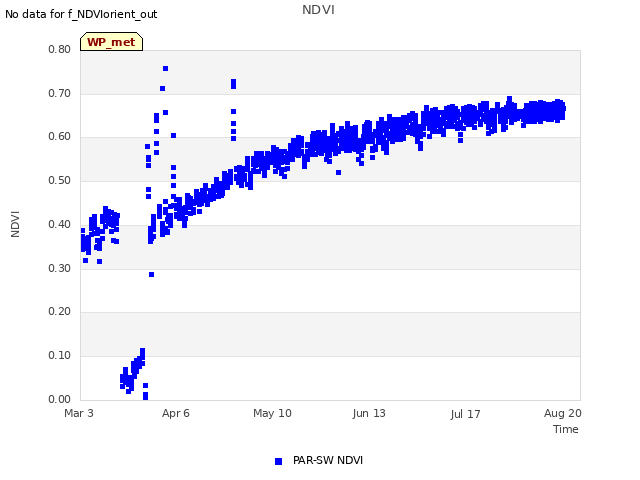This screenshot has width=640, height=480.
Task: Click the 0.30 y-axis tick label
Action: point(60,268)
